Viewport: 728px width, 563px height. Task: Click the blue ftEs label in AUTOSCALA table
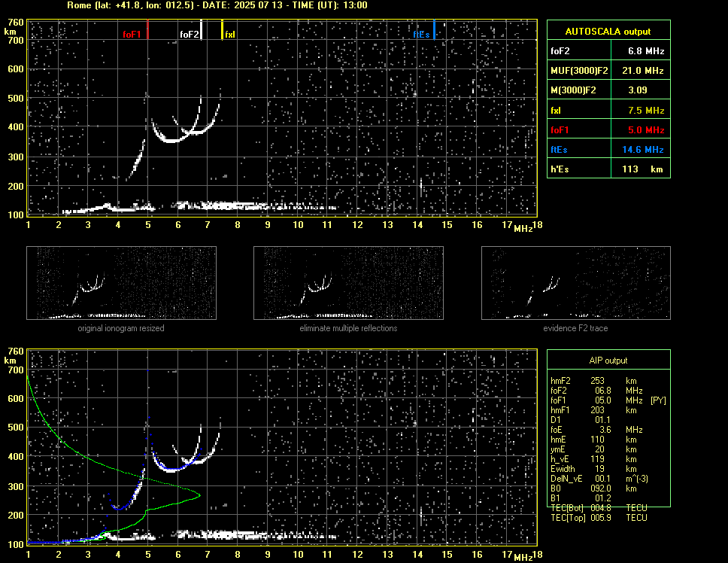[x=559, y=150]
